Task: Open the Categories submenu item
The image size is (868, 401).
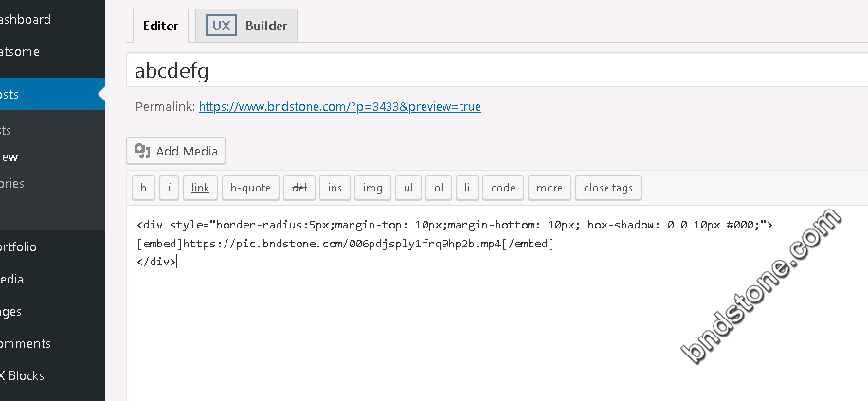Action: (x=12, y=183)
